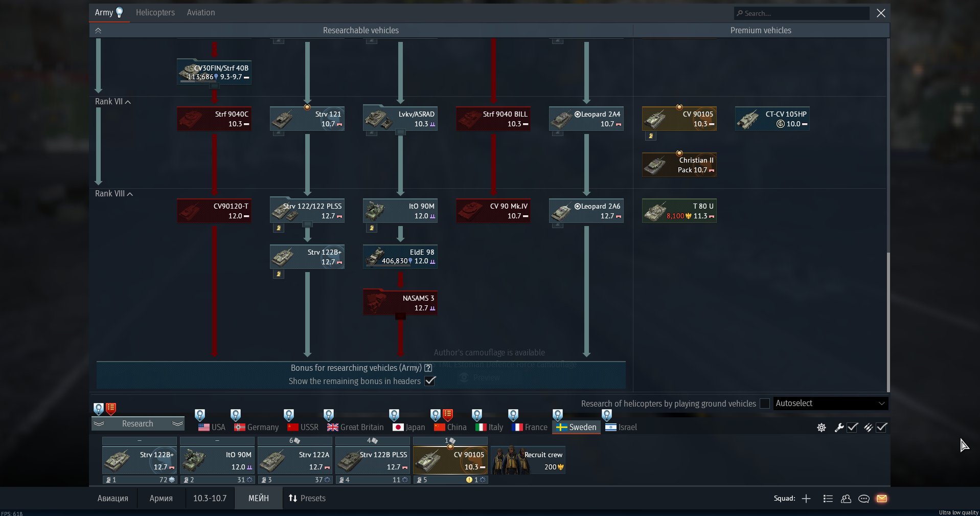Click the Search field
980x516 pixels.
[x=802, y=13]
